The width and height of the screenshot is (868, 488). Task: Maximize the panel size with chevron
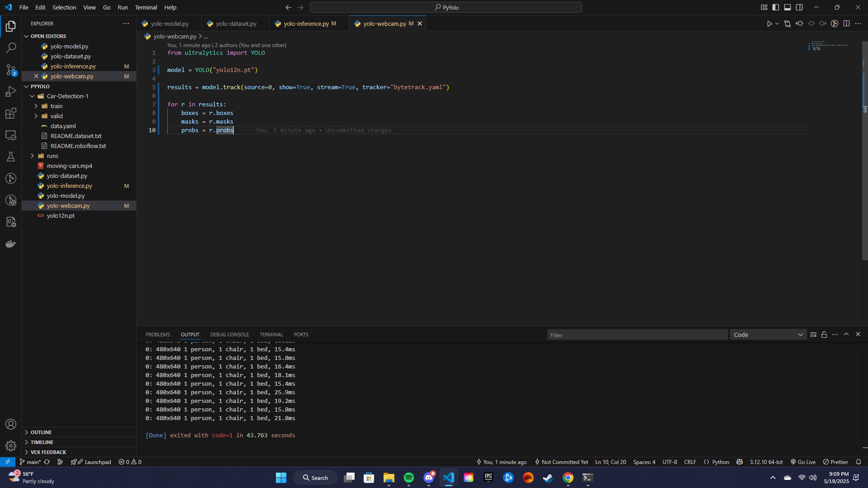pos(846,335)
